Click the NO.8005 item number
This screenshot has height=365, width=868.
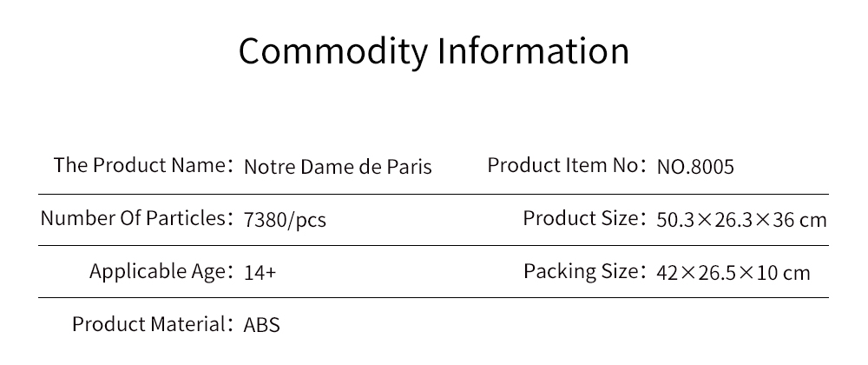[x=695, y=167]
